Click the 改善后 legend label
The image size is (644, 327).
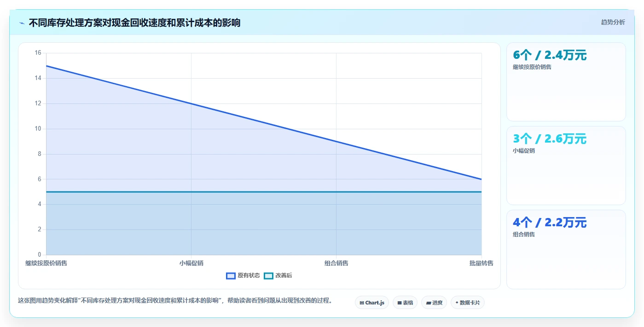point(284,276)
